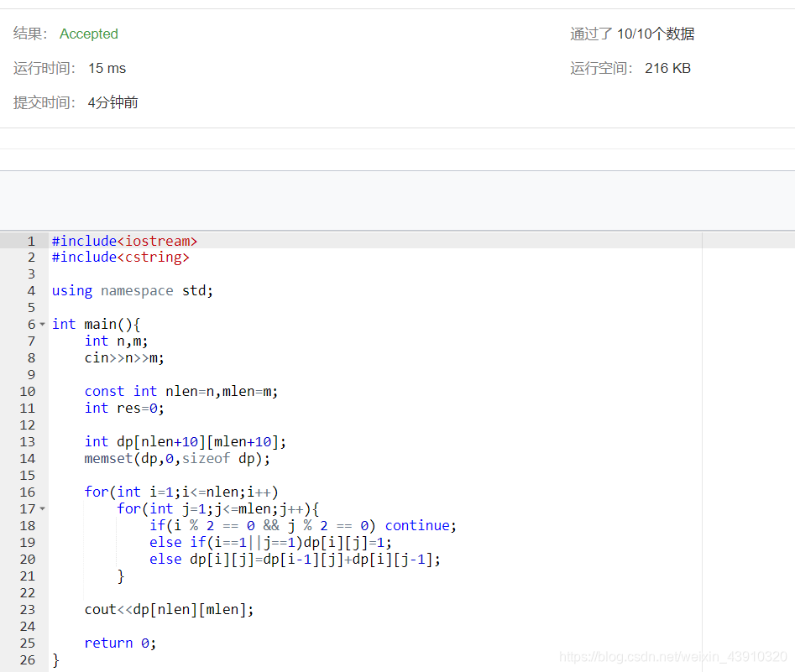Click the int res=0; line
Viewport: 795px width, 672px height.
(x=124, y=408)
